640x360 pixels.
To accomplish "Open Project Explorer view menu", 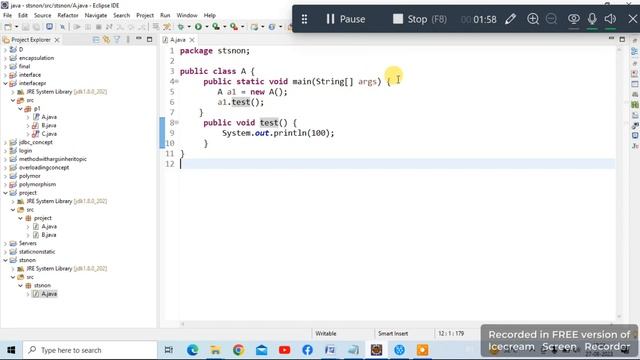I will point(128,40).
